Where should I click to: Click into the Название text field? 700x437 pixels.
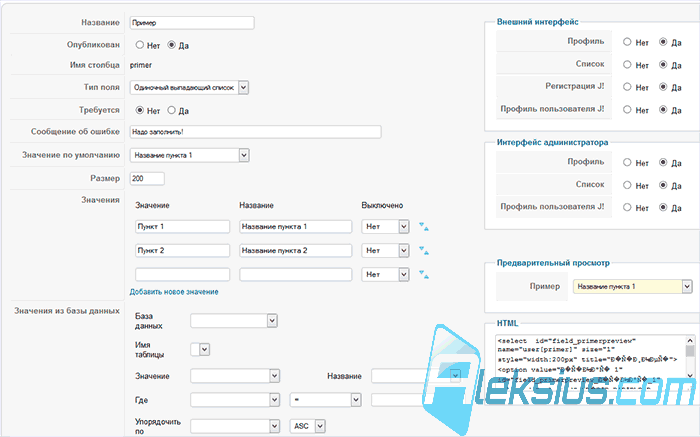(x=192, y=23)
